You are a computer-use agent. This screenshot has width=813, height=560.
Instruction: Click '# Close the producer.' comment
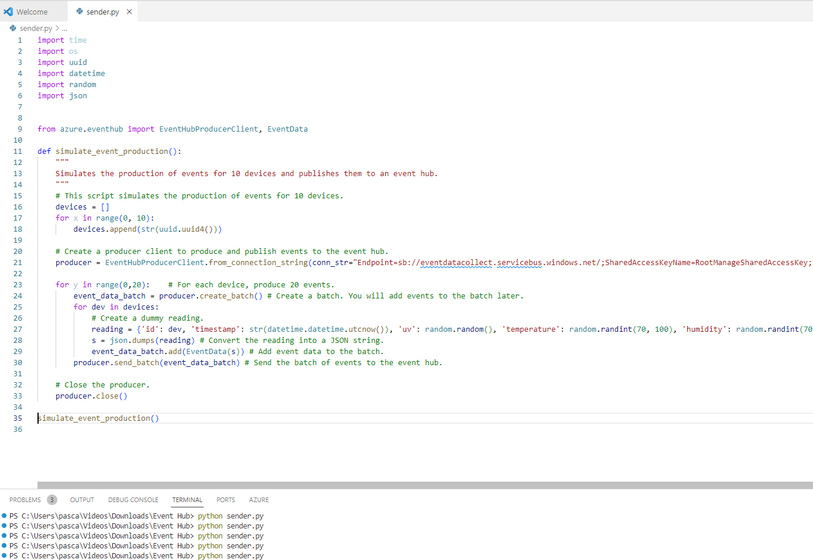tap(103, 385)
